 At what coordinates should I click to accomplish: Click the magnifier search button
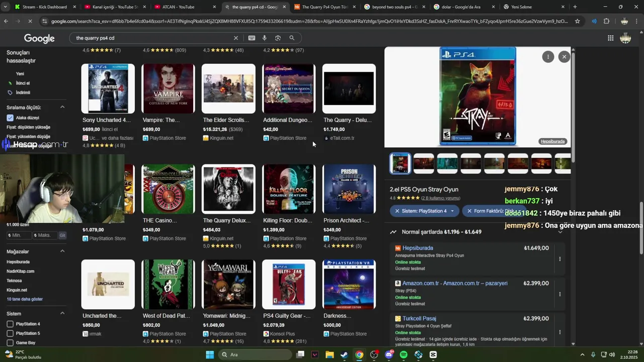point(292,38)
